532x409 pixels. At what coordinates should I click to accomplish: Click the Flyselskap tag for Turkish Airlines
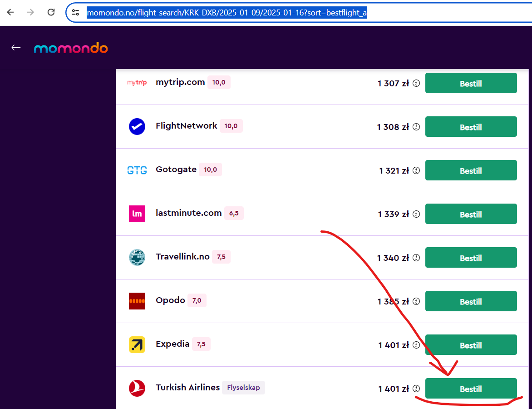(244, 388)
